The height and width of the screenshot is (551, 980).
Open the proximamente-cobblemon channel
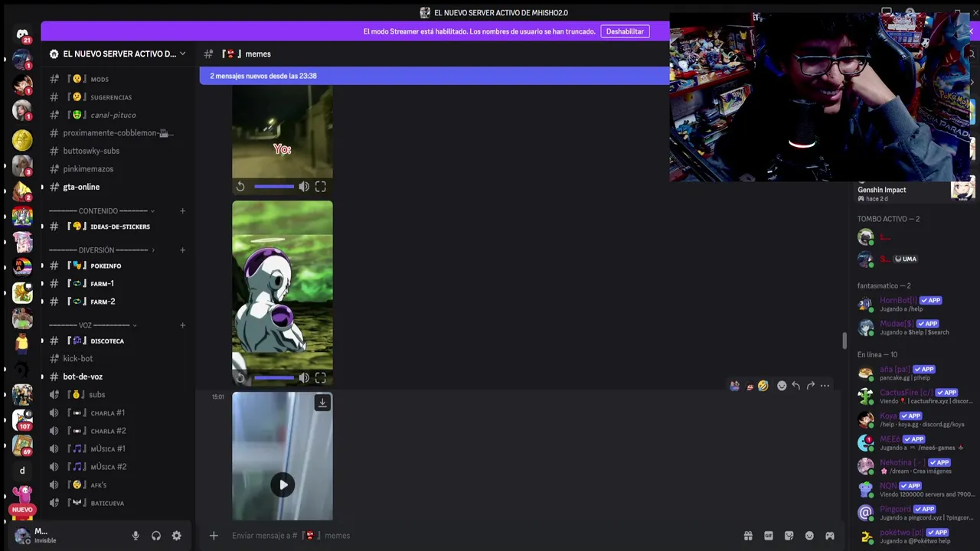(117, 133)
